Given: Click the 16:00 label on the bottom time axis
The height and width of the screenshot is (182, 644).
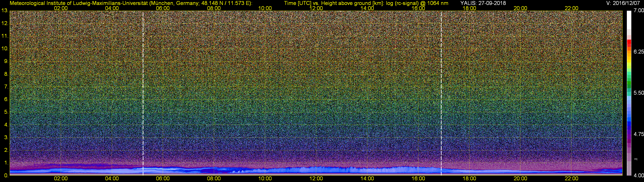Looking at the screenshot, I should point(418,179).
